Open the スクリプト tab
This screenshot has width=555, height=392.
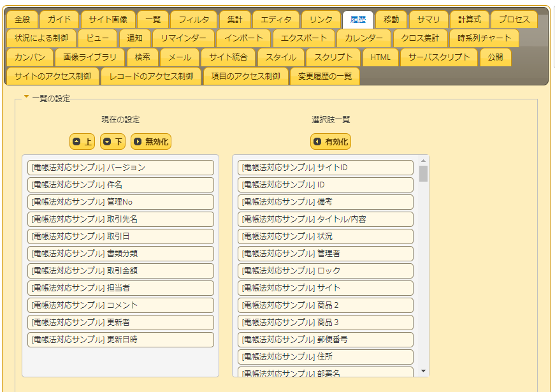333,57
